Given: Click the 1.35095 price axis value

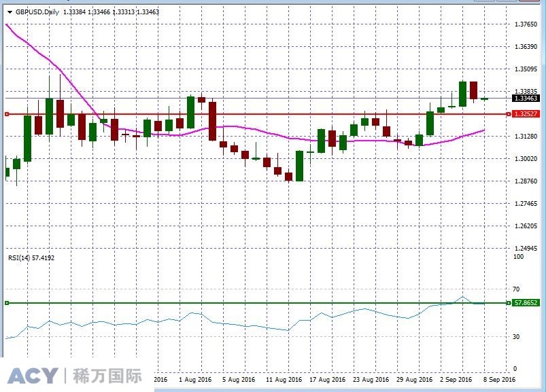Looking at the screenshot, I should tap(526, 69).
